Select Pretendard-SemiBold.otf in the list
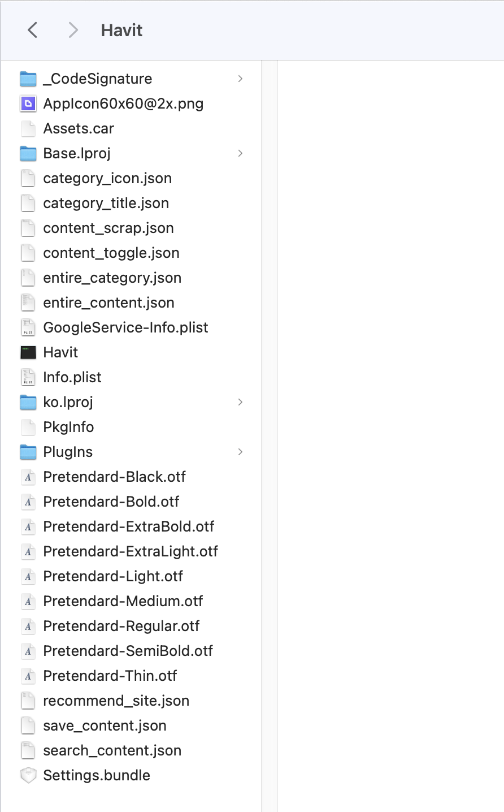This screenshot has width=504, height=812. [131, 651]
